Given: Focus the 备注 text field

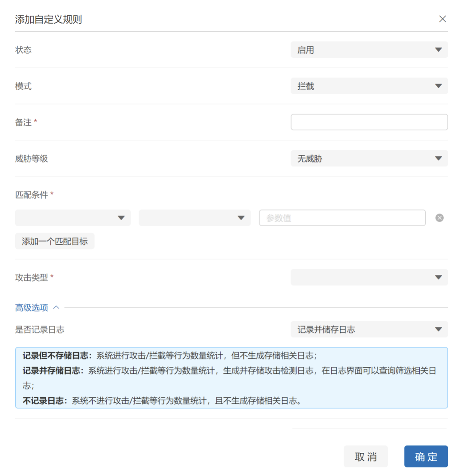Looking at the screenshot, I should coord(369,122).
